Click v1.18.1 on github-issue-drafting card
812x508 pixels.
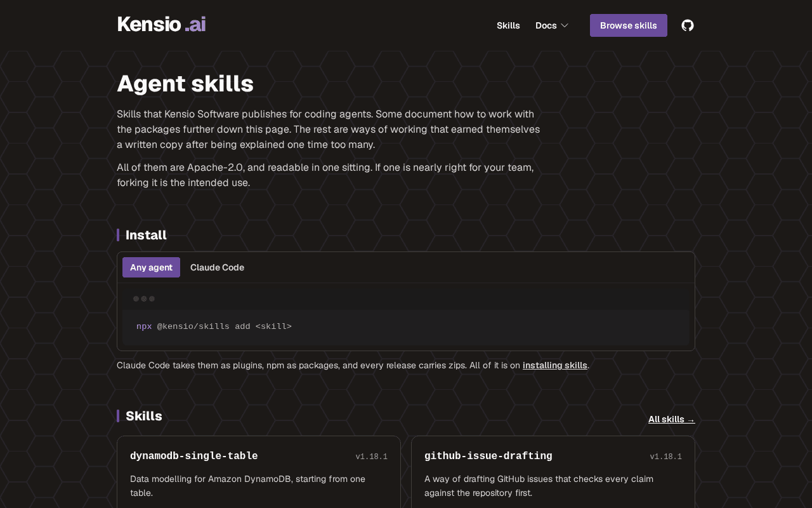coord(665,457)
